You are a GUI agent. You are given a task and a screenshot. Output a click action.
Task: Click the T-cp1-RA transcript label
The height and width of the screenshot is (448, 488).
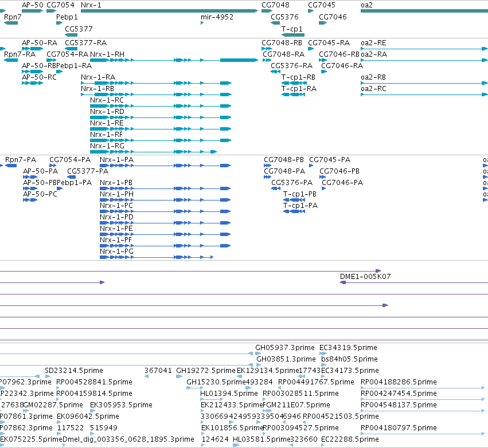point(299,89)
